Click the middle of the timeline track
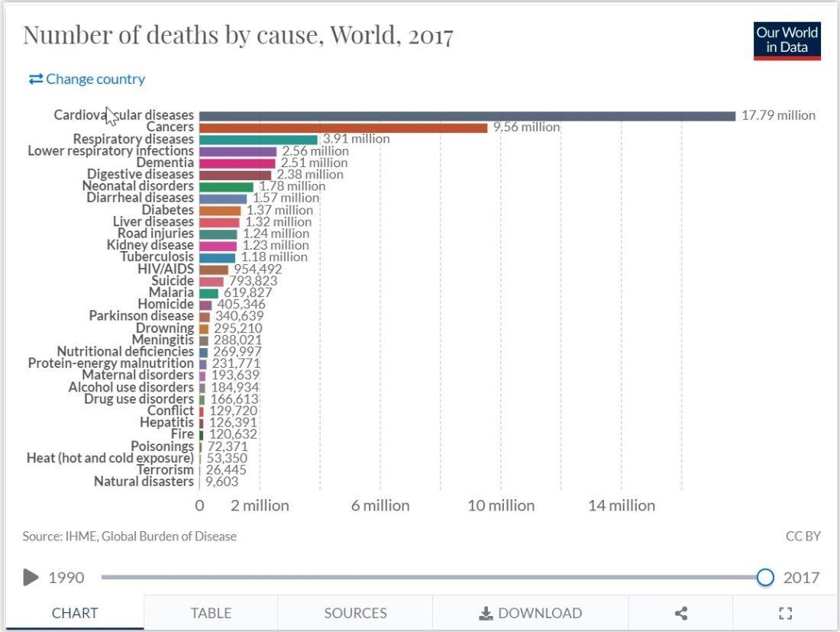Viewport: 840px width, 632px height. pyautogui.click(x=432, y=577)
